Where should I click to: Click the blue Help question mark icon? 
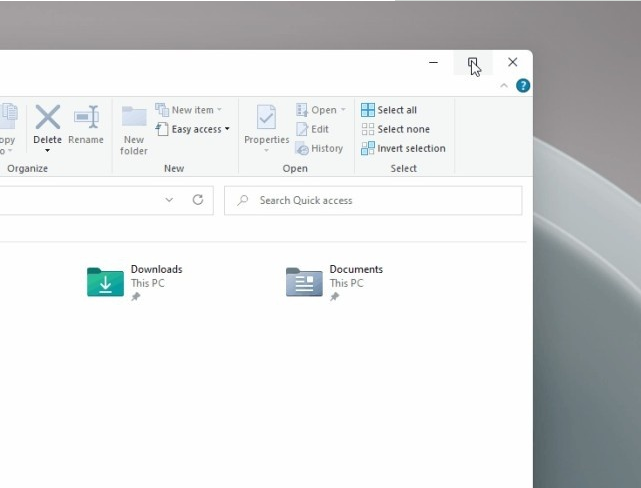[522, 86]
